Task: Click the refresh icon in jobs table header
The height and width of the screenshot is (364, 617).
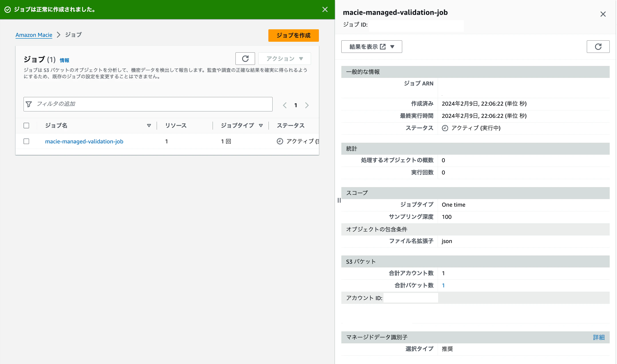Action: (x=245, y=59)
